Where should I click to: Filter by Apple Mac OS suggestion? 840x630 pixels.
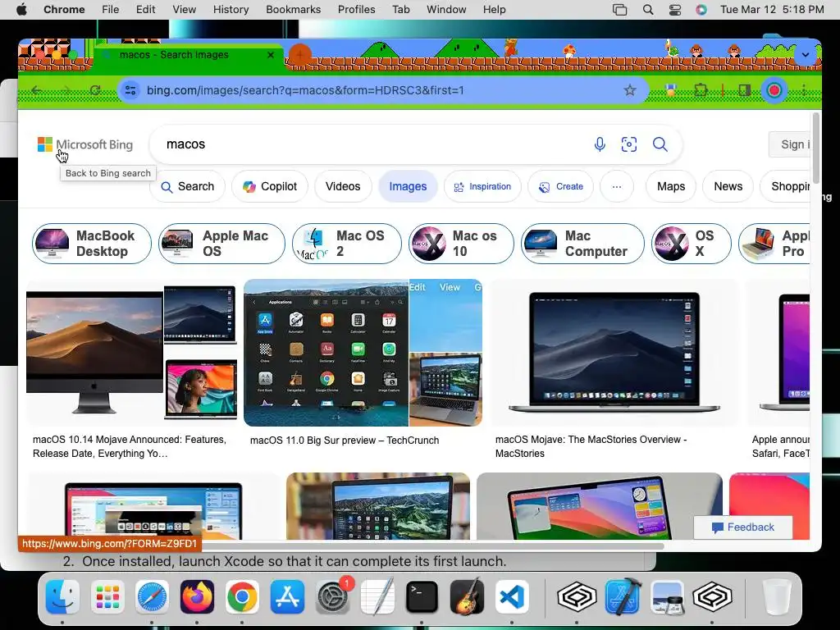(x=221, y=244)
